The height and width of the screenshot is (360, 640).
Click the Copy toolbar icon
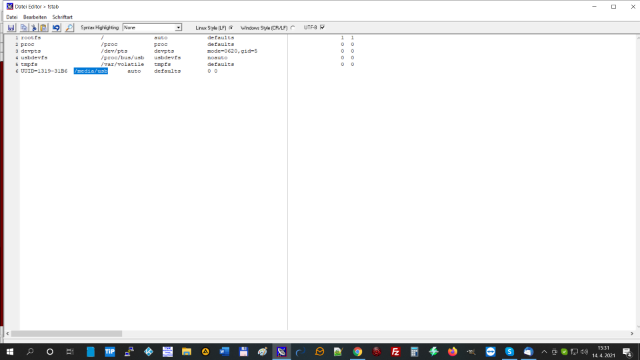24,28
